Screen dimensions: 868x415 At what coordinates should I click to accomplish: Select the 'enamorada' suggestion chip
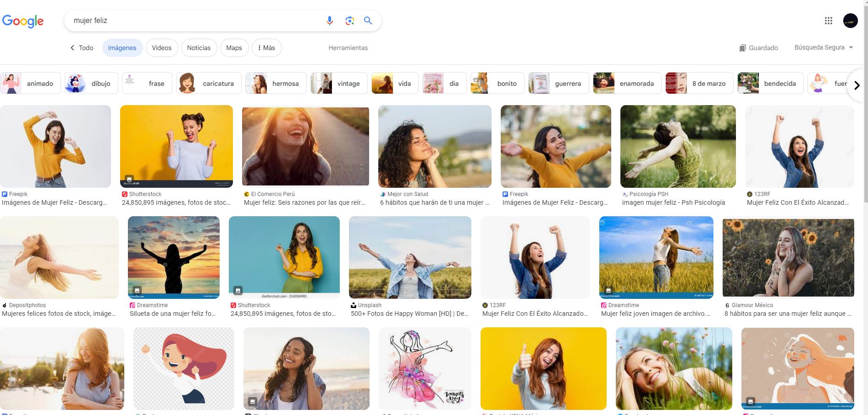(627, 84)
